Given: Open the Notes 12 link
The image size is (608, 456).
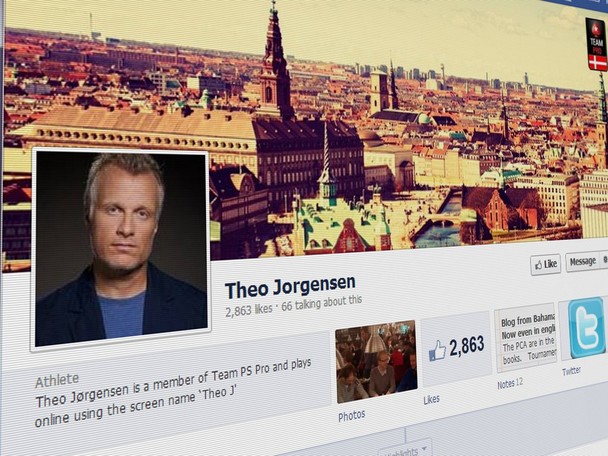Looking at the screenshot, I should (x=510, y=384).
